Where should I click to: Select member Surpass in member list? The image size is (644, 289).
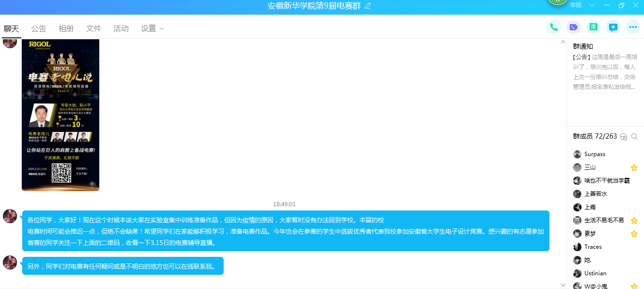(594, 154)
